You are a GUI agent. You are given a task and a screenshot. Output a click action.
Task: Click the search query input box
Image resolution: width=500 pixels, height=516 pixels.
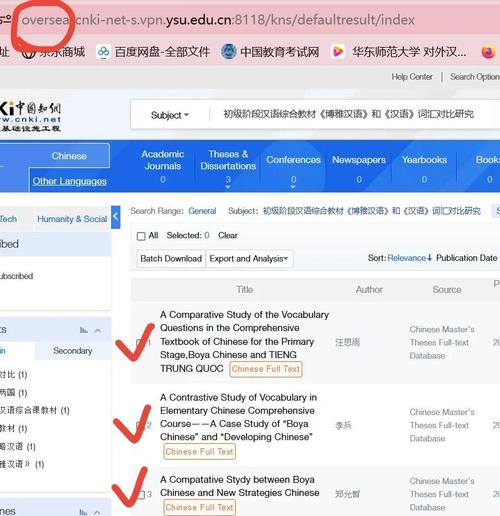pyautogui.click(x=349, y=114)
